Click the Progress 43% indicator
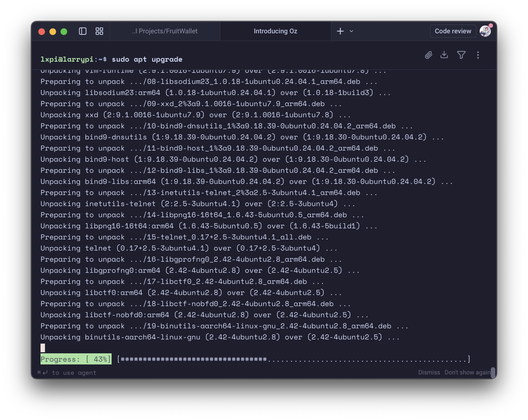Image resolution: width=528 pixels, height=420 pixels. pos(76,359)
